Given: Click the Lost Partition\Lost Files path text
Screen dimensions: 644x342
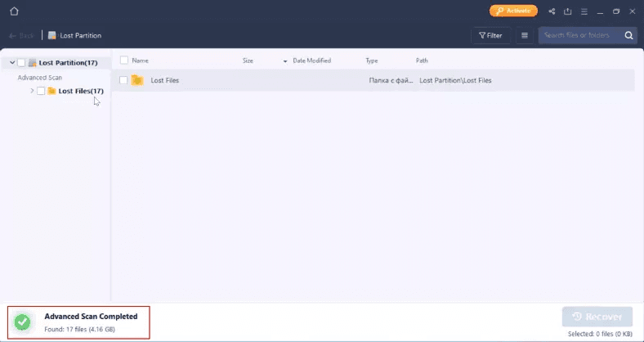Looking at the screenshot, I should [455, 80].
